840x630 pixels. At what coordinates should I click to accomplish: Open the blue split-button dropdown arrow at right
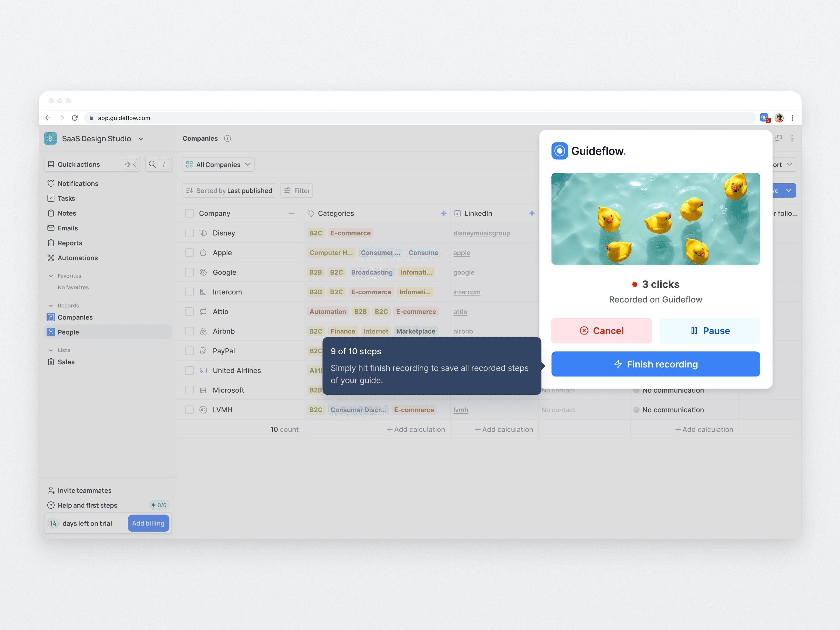(789, 190)
